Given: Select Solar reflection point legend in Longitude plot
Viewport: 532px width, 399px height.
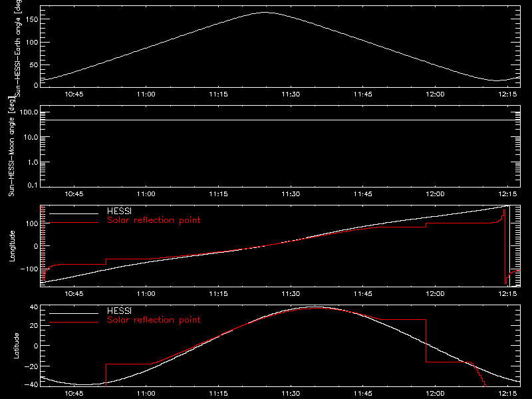Looking at the screenshot, I should [154, 220].
